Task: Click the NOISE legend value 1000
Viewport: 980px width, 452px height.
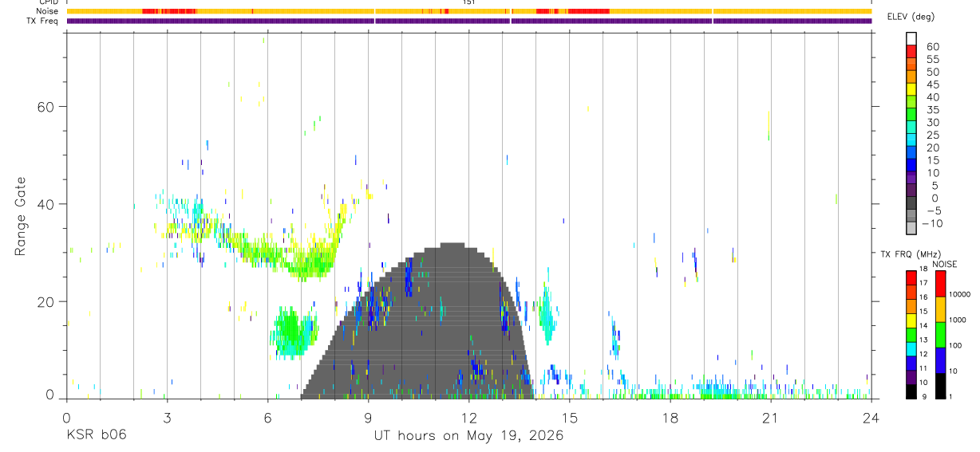Action: coord(958,320)
